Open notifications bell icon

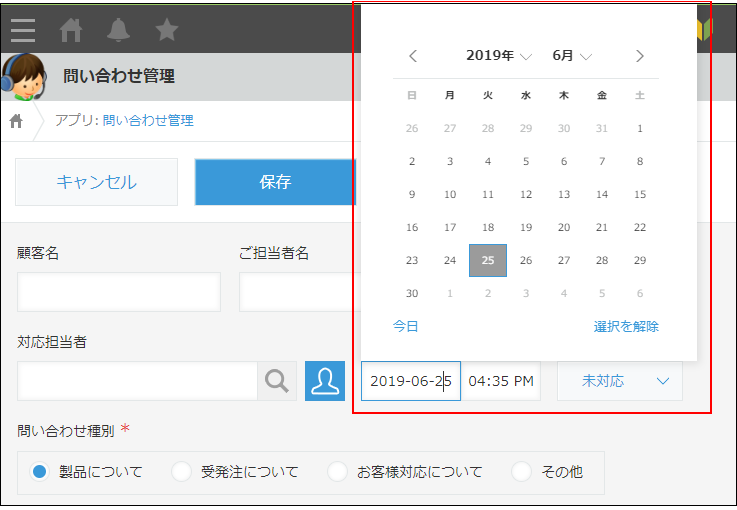118,30
